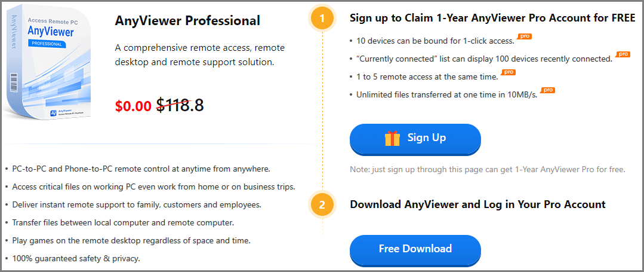644x272 pixels.
Task: Click the red $0.00 price
Action: click(x=134, y=106)
